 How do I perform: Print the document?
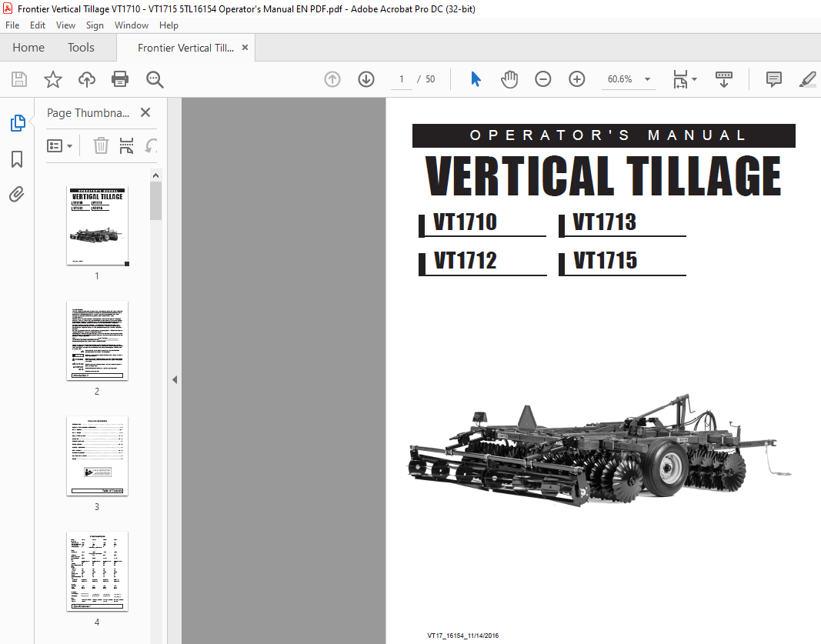click(x=120, y=79)
